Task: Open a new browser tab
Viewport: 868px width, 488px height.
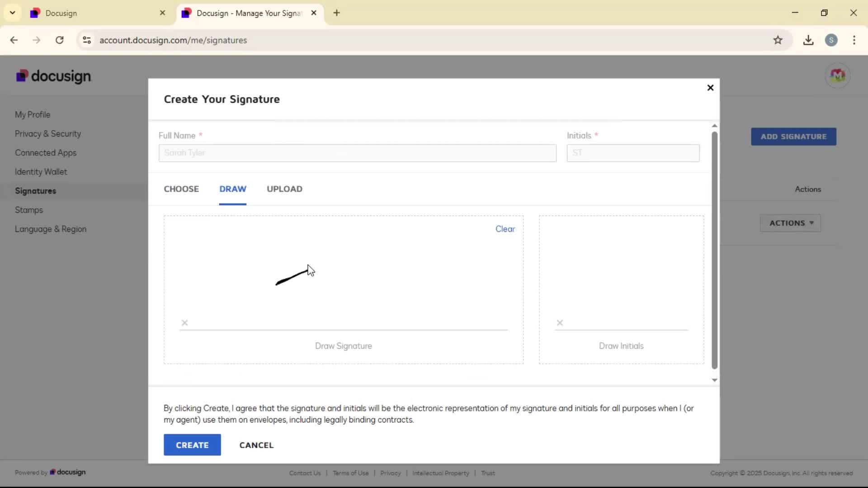Action: [336, 13]
